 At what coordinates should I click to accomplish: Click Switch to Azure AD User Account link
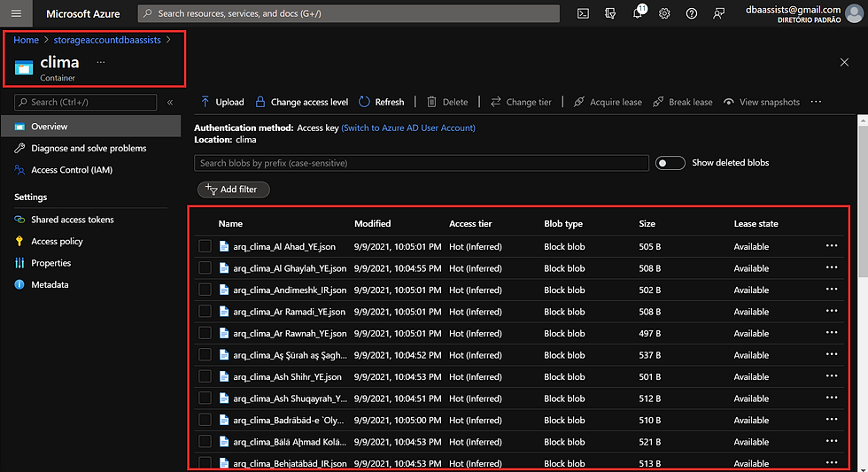pos(408,128)
